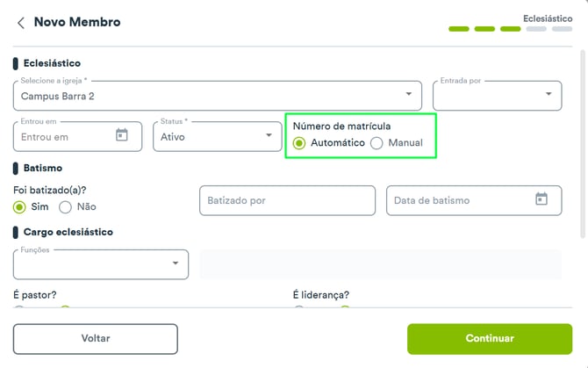Choose Sim for Foi batizado(a)
The height and width of the screenshot is (368, 588).
pyautogui.click(x=19, y=207)
